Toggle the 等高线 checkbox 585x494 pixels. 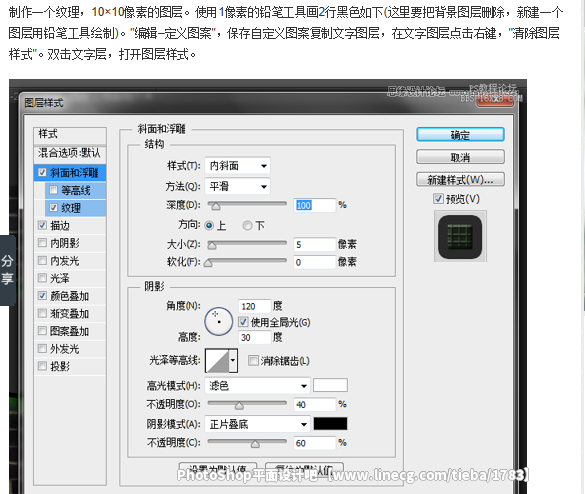53,190
